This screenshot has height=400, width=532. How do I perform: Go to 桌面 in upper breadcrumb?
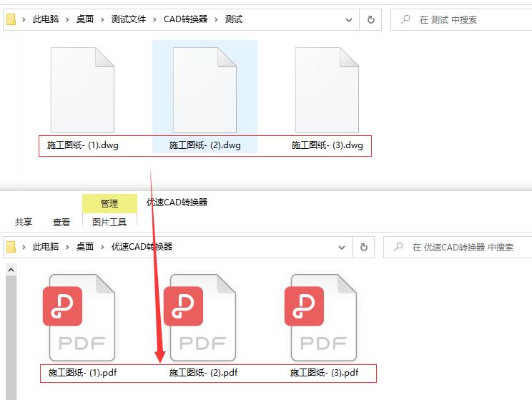click(85, 19)
